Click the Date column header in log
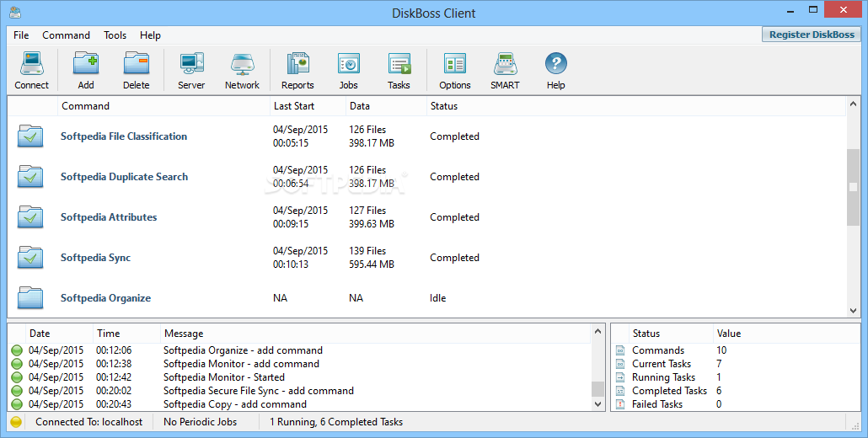The height and width of the screenshot is (438, 868). click(59, 334)
